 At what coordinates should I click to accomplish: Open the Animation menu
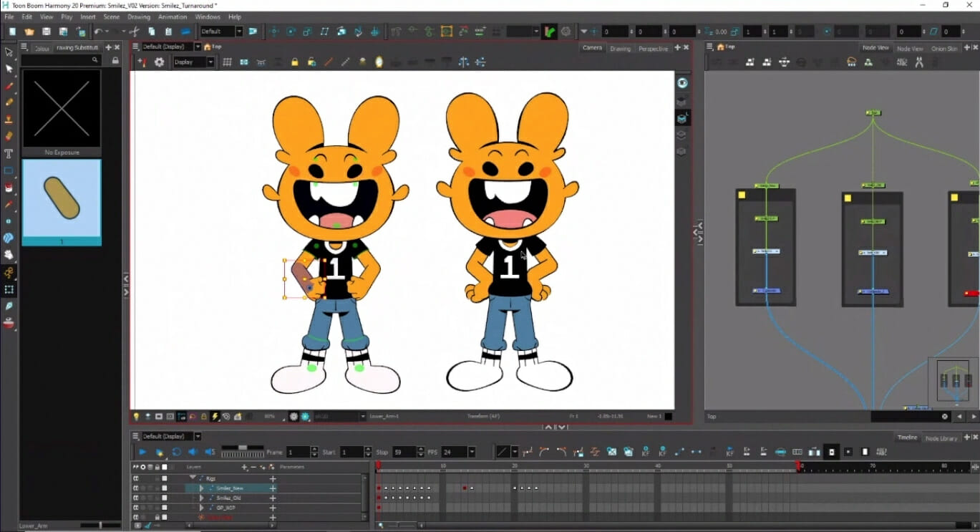point(172,16)
